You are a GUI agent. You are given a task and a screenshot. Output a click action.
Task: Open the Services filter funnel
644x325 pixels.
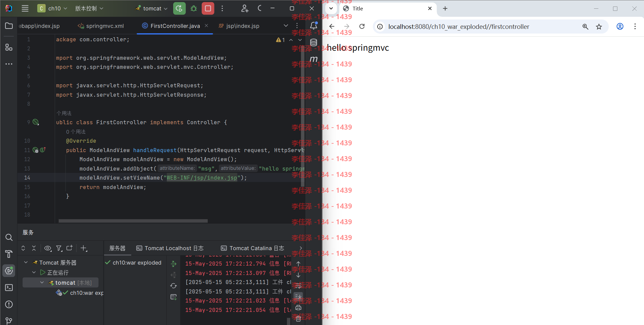pyautogui.click(x=59, y=248)
